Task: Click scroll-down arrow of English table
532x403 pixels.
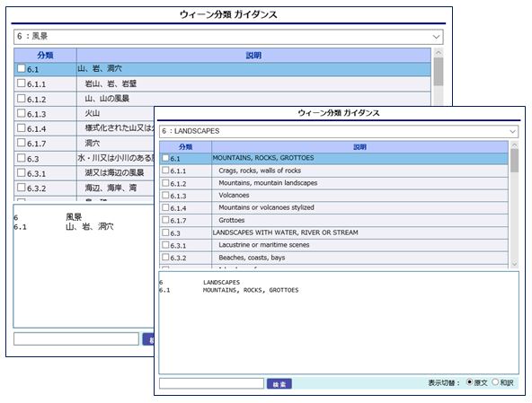Action: click(x=514, y=264)
